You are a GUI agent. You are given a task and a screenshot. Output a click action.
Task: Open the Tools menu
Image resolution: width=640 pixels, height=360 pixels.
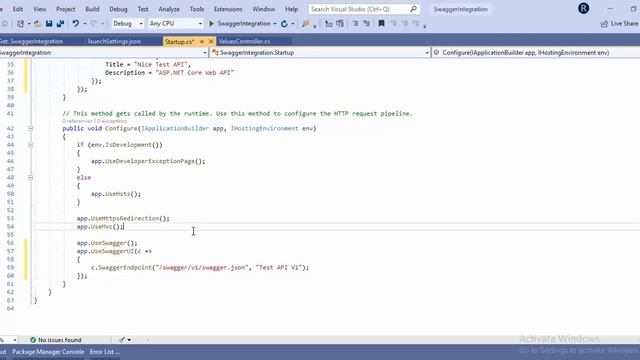(x=197, y=9)
